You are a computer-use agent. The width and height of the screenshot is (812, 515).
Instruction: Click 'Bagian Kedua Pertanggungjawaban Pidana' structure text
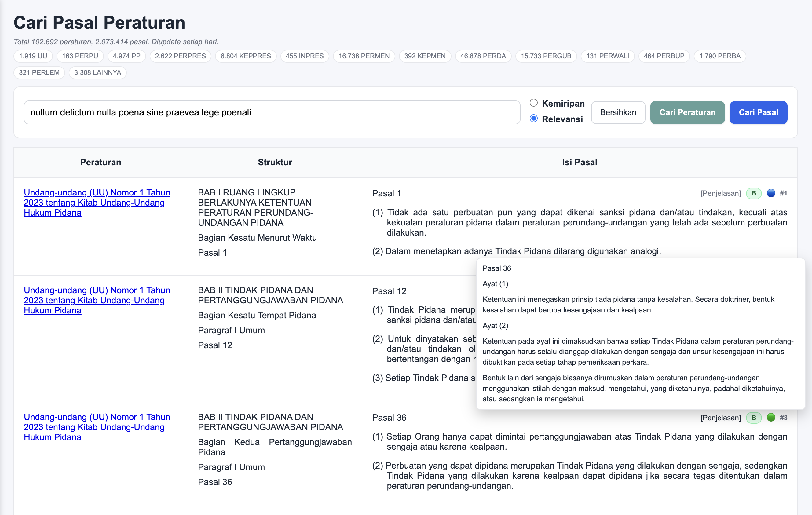(275, 447)
